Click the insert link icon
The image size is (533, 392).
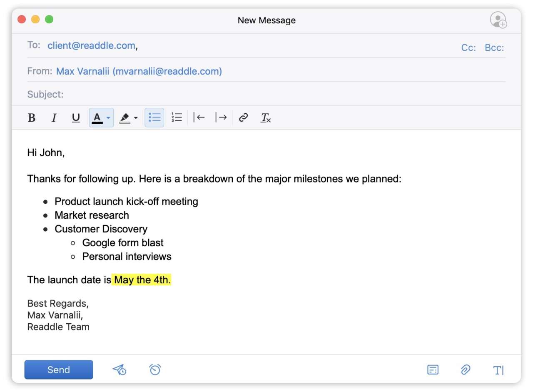click(x=243, y=118)
